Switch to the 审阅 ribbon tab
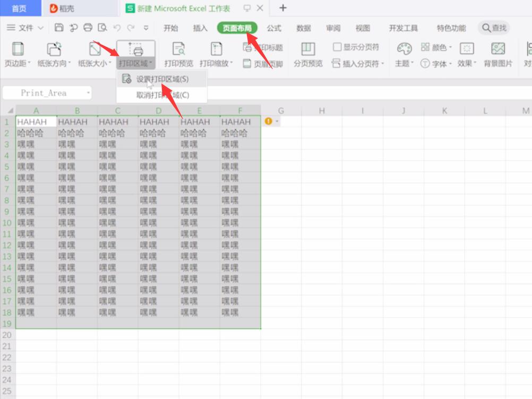532x399 pixels. point(333,28)
